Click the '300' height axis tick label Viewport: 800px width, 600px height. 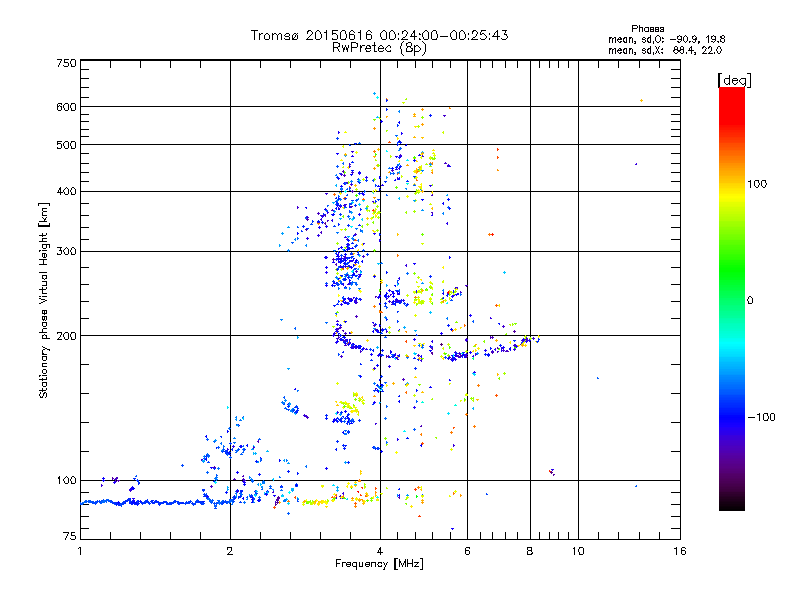click(67, 252)
